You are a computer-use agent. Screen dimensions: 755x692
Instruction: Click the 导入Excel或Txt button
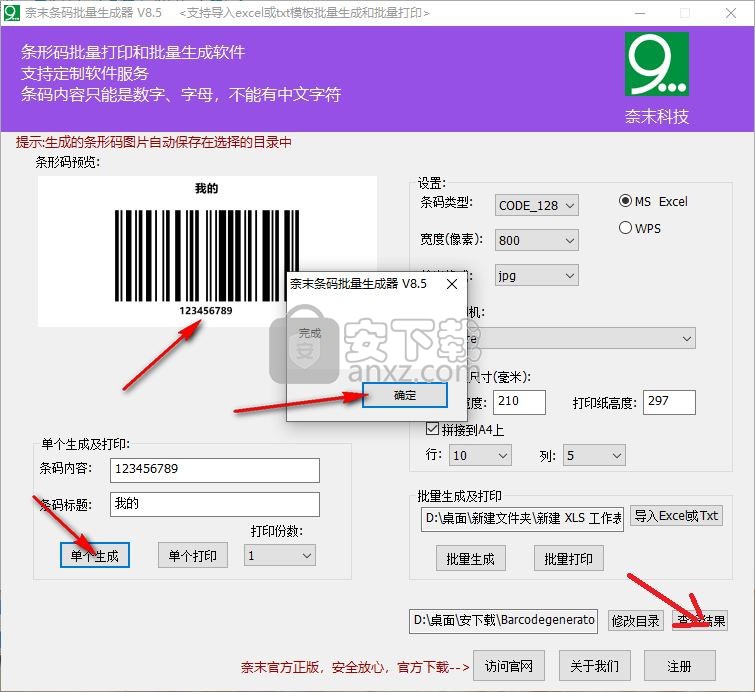[676, 516]
